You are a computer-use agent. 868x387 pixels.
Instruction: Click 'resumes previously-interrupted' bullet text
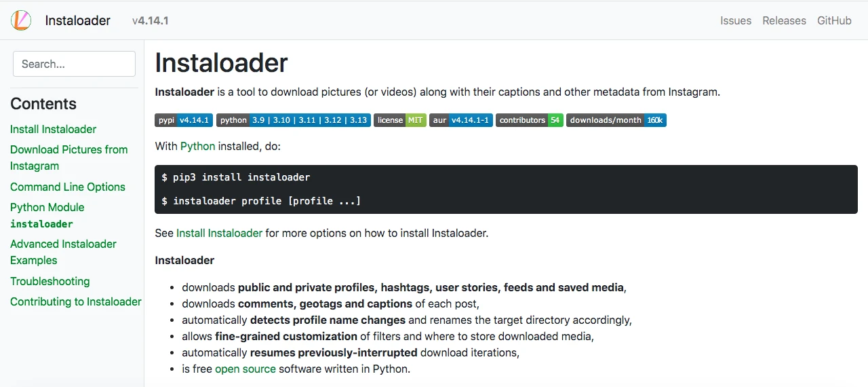coord(334,352)
